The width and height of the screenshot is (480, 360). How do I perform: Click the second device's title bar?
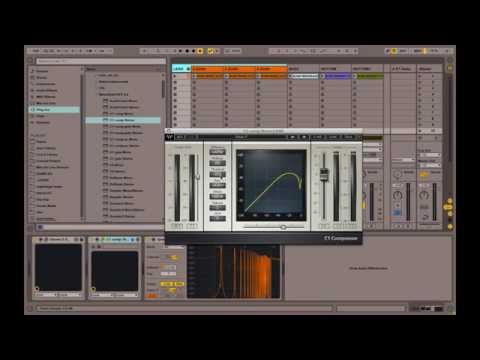point(114,239)
